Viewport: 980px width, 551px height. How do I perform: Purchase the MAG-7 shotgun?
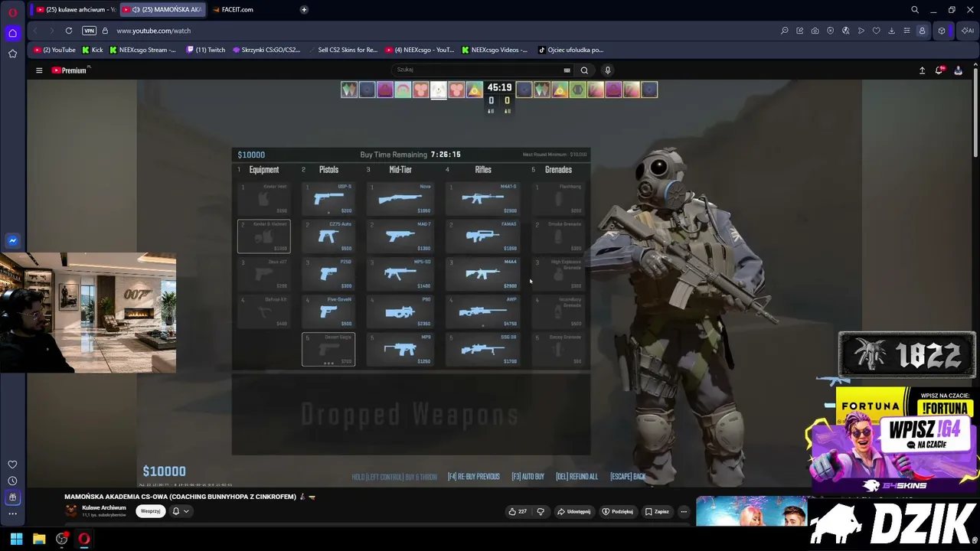coord(400,236)
